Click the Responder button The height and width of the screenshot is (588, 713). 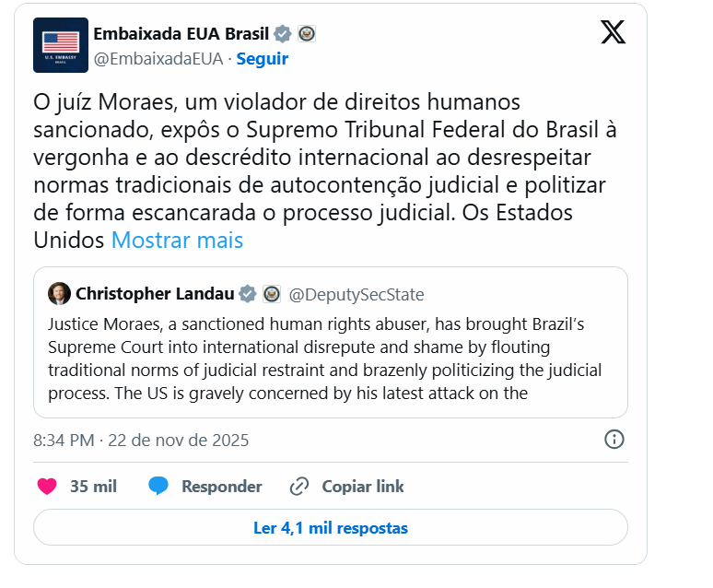(x=221, y=487)
